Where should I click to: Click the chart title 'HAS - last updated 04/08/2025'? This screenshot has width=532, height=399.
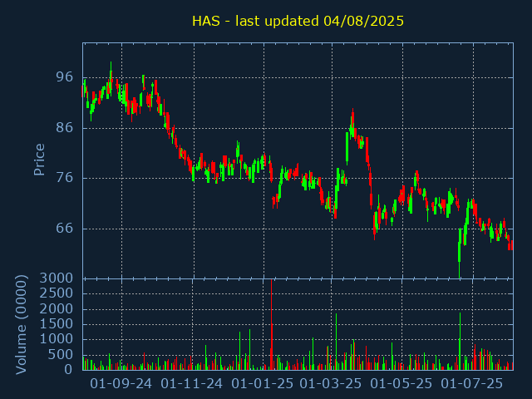[x=298, y=21]
